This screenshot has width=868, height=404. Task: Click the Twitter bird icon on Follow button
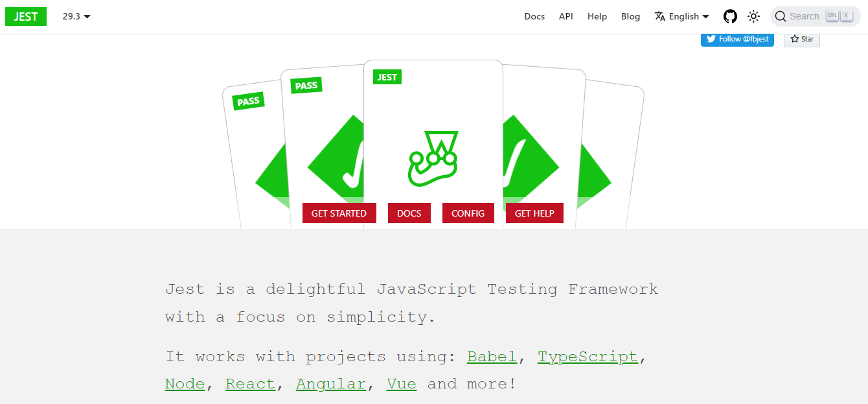(x=710, y=39)
